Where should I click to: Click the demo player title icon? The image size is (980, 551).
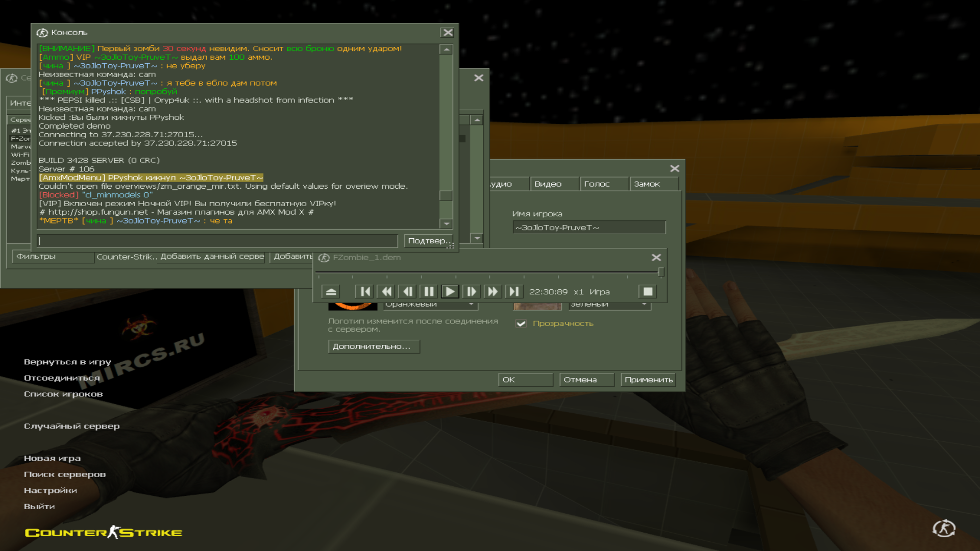324,258
